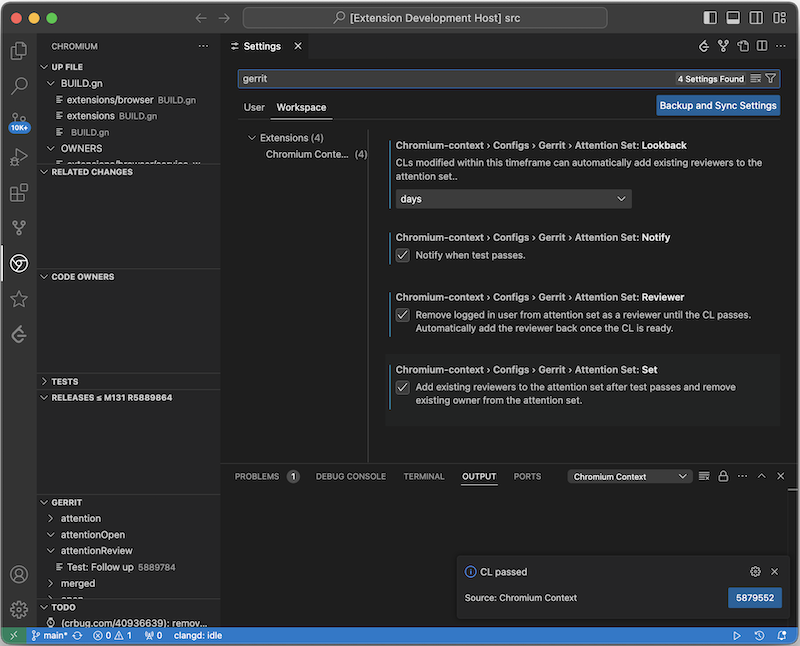This screenshot has height=646, width=800.
Task: Open the Explorer view in activity bar
Action: [x=19, y=51]
